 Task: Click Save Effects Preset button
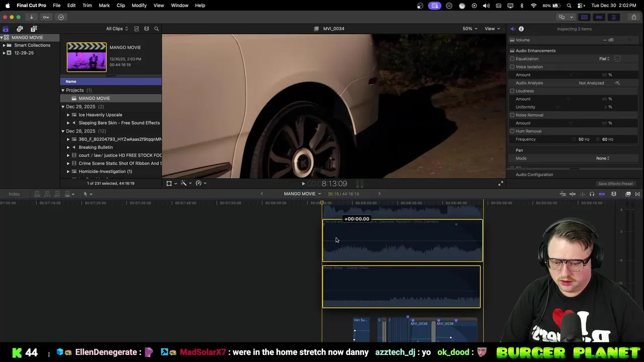[x=615, y=184]
